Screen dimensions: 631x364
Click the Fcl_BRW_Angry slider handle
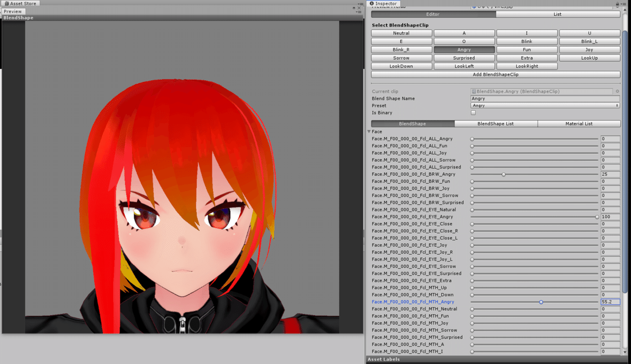click(x=504, y=174)
